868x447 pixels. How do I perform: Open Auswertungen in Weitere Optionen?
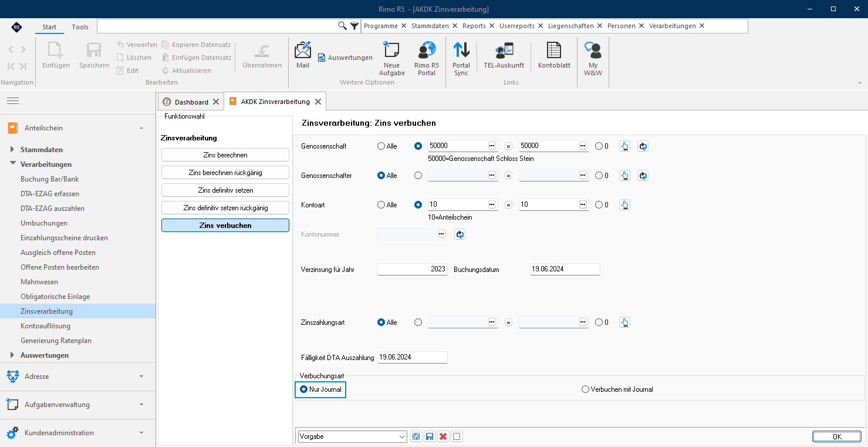(x=345, y=58)
